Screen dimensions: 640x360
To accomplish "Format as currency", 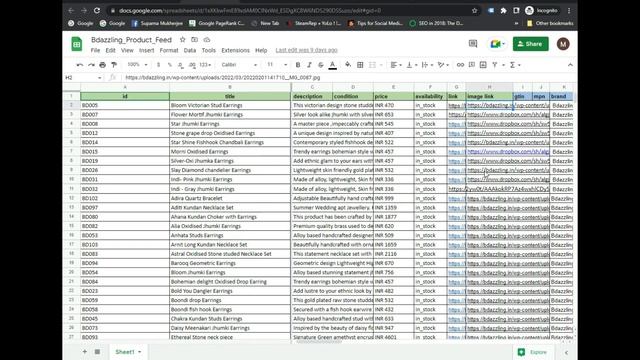I will point(158,65).
